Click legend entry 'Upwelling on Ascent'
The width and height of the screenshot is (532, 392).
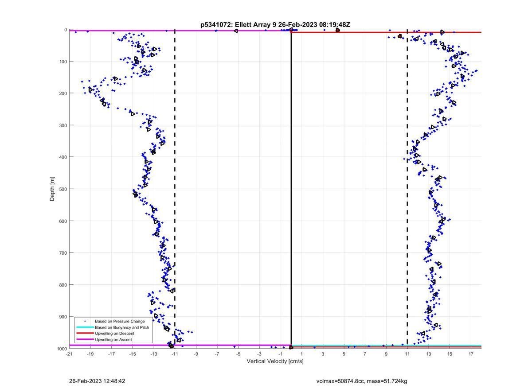[113, 340]
